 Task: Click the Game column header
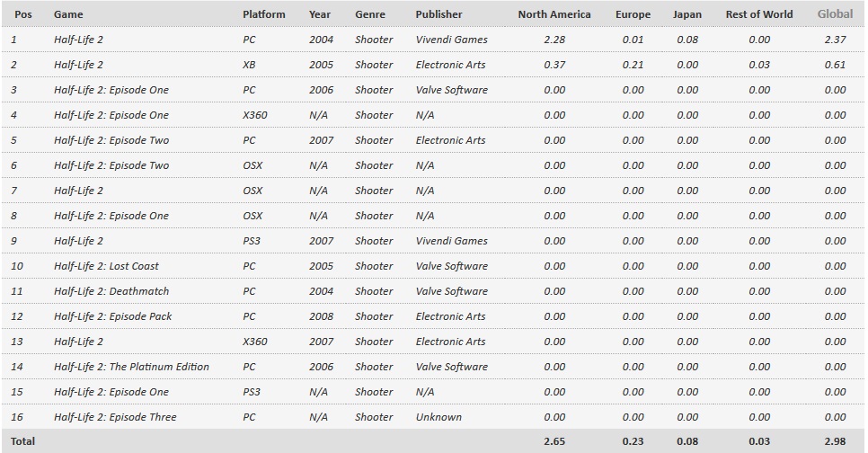[68, 14]
